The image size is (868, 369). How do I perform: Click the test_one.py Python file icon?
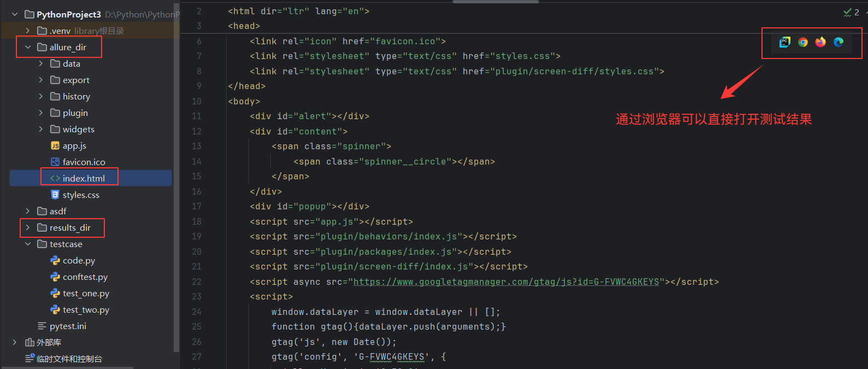(x=55, y=293)
